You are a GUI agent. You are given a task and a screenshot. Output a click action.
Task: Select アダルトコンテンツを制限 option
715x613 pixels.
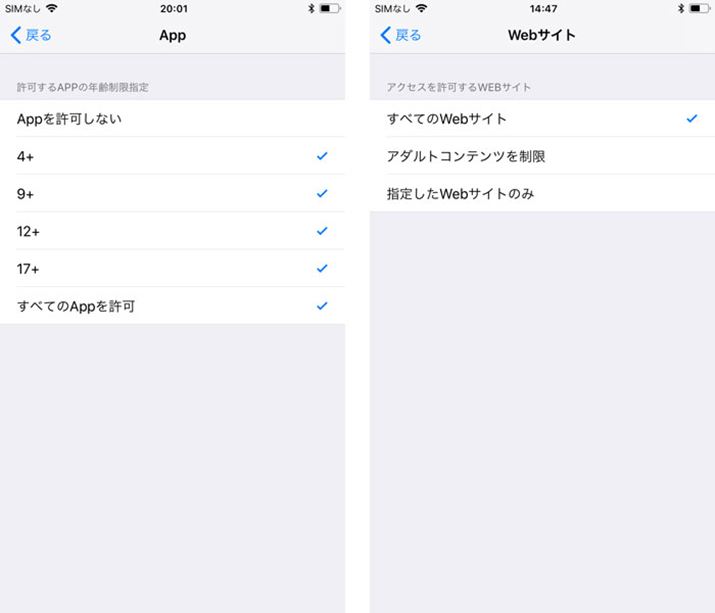(542, 156)
